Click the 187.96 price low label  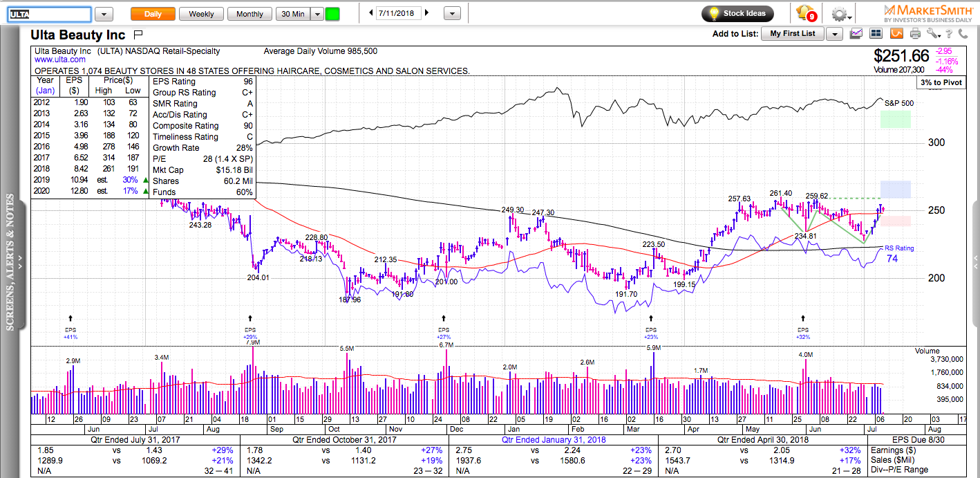click(349, 300)
